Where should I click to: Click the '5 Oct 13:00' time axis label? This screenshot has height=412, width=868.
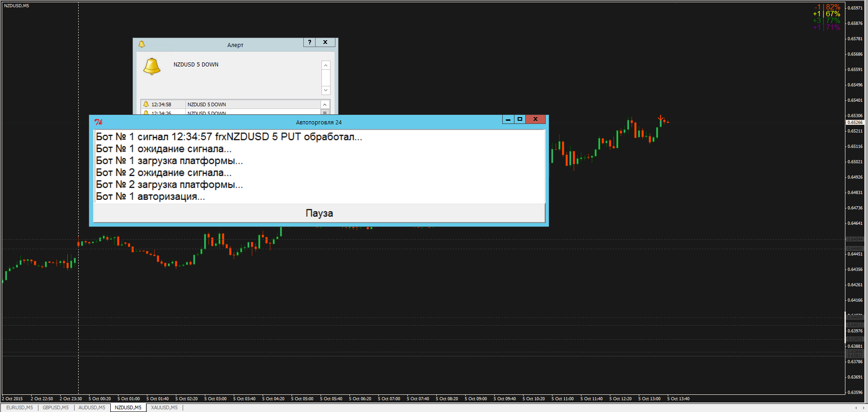649,399
